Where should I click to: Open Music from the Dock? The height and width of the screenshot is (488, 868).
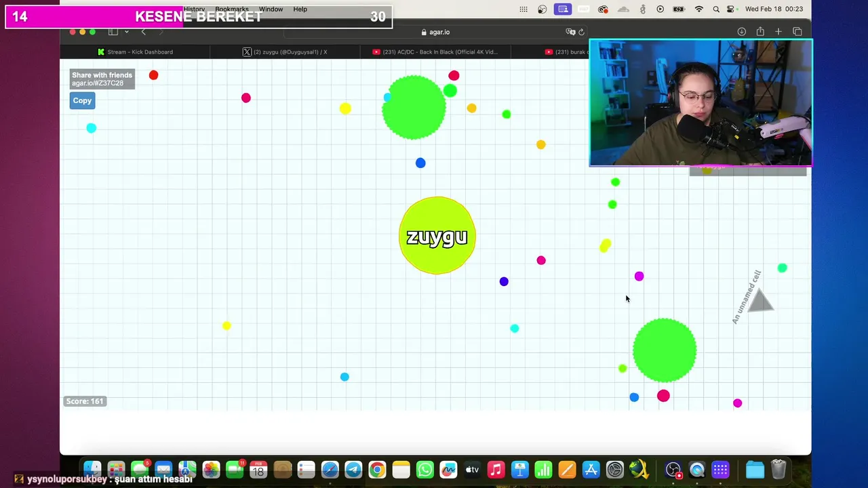(496, 470)
